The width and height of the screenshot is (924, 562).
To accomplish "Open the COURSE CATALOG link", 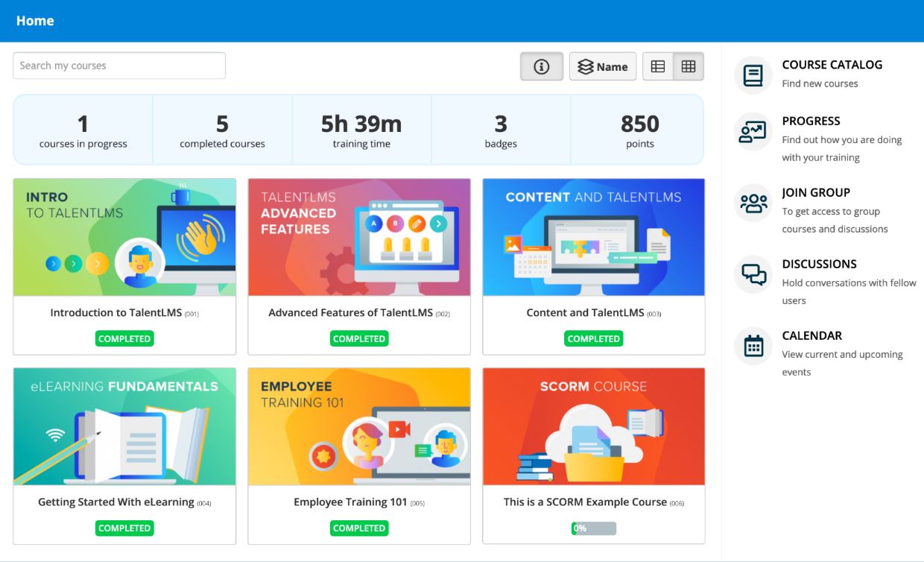I will tap(832, 65).
